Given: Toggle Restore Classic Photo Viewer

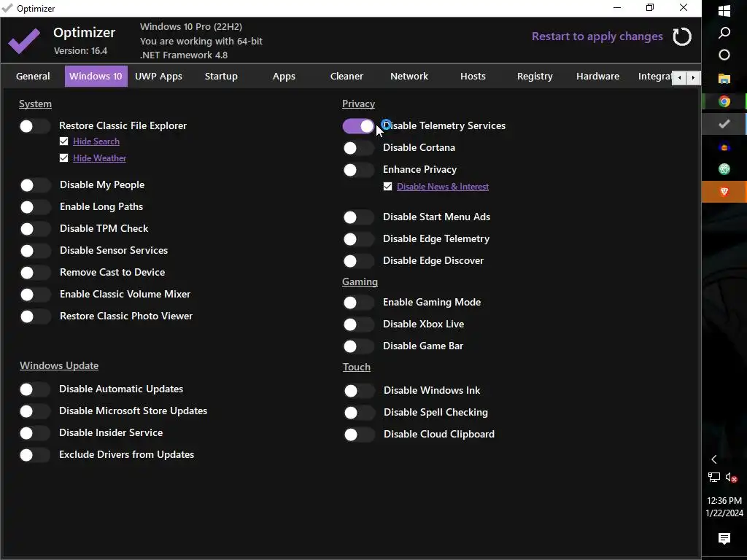Looking at the screenshot, I should pos(35,316).
